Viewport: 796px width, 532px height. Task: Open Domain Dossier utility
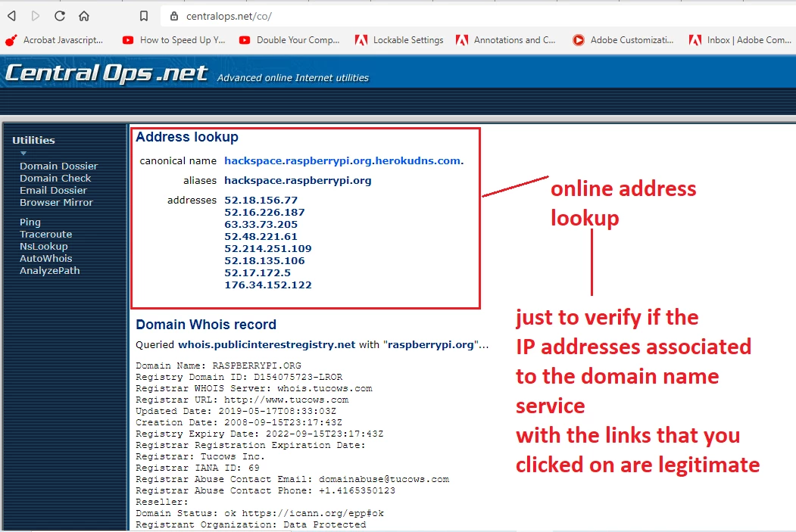pyautogui.click(x=58, y=166)
